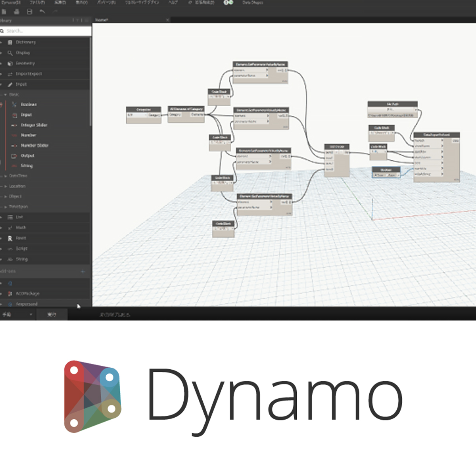The height and width of the screenshot is (476, 476).
Task: Click the List category icon
Action: [x=10, y=217]
